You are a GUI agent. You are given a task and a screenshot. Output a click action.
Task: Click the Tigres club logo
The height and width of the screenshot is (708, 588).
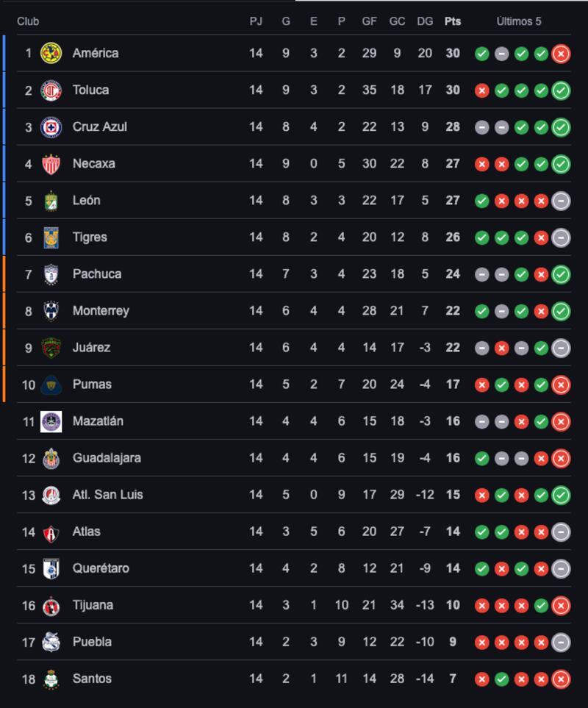pyautogui.click(x=51, y=237)
